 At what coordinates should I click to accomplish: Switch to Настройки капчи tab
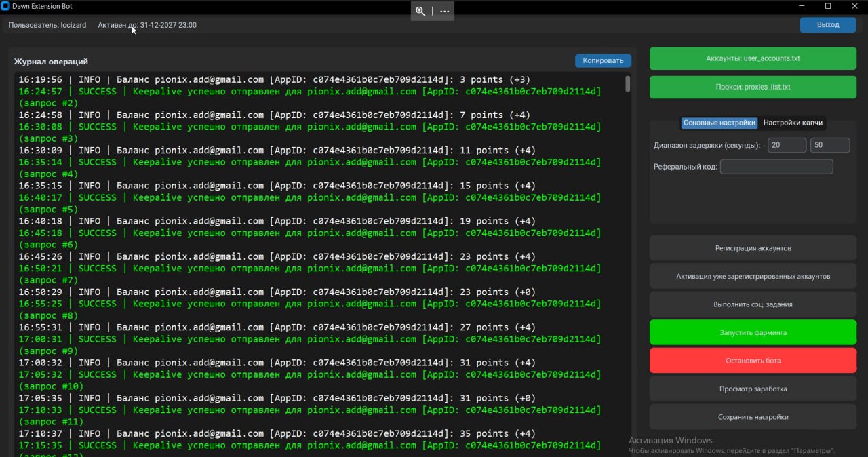click(793, 123)
